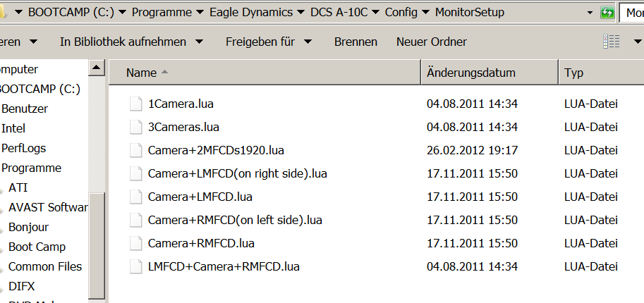Click the change view icon in toolbar
Image resolution: width=644 pixels, height=303 pixels.
click(611, 42)
